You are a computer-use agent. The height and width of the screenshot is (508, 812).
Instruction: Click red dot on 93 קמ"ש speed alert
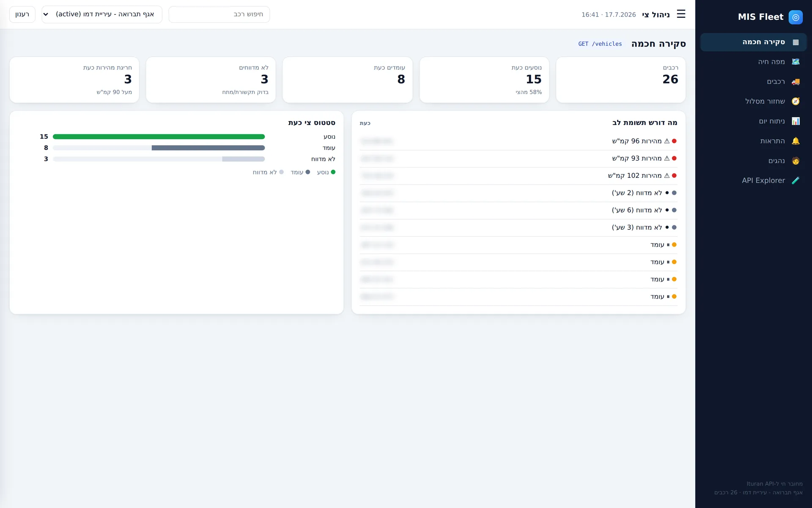[x=674, y=158]
